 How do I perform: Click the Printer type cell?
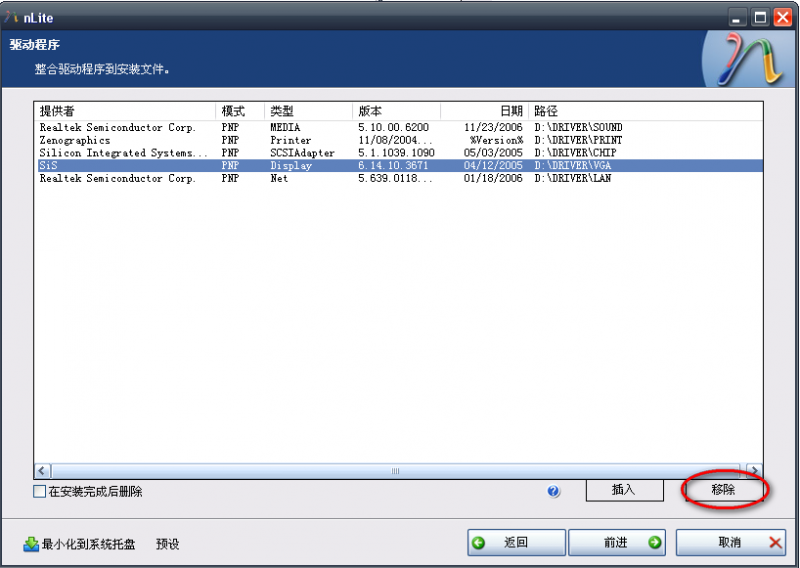290,140
